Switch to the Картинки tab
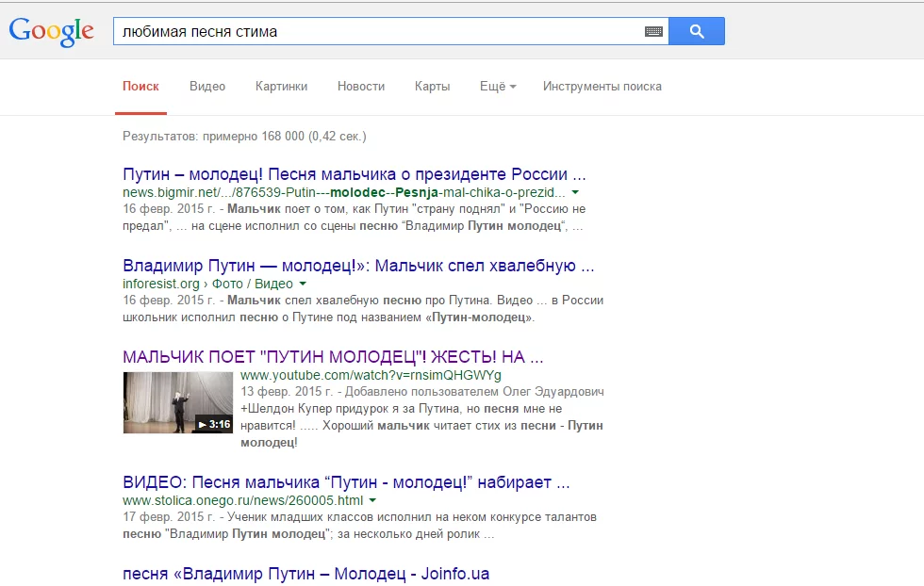Image resolution: width=924 pixels, height=586 pixels. coord(281,86)
